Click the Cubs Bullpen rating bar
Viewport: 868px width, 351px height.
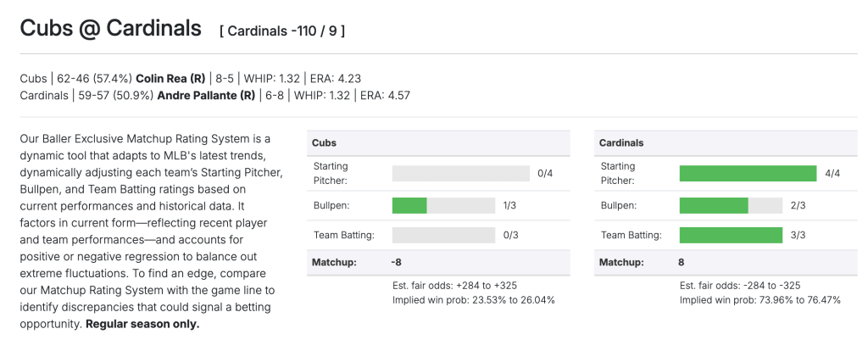click(x=443, y=205)
